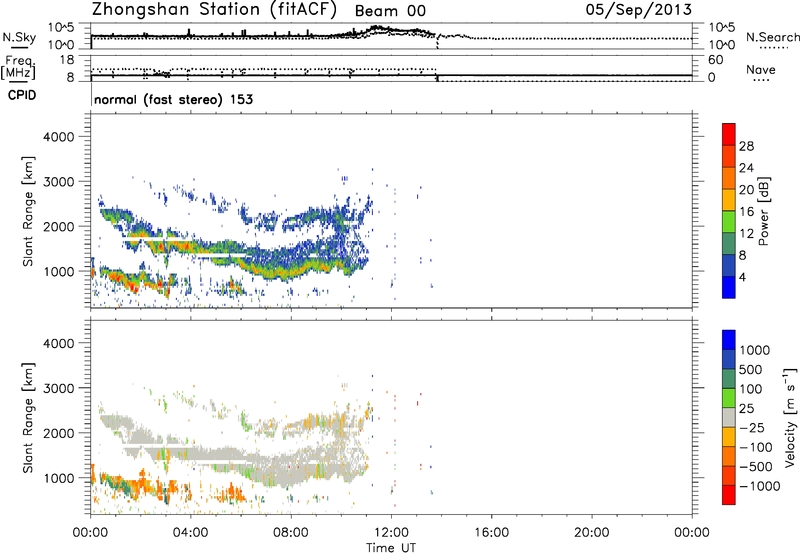Click the red bottom of the velocity colorbar
800x554 pixels.
click(729, 495)
